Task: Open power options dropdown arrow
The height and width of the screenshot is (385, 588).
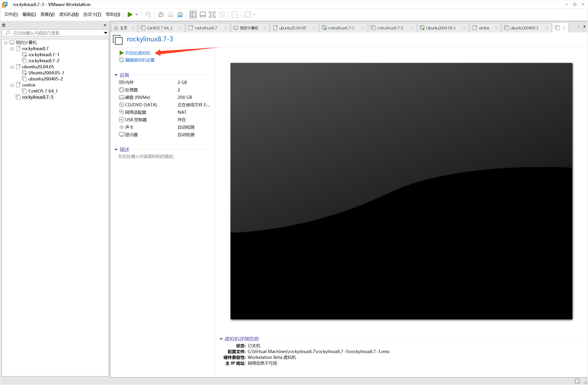Action: (137, 15)
